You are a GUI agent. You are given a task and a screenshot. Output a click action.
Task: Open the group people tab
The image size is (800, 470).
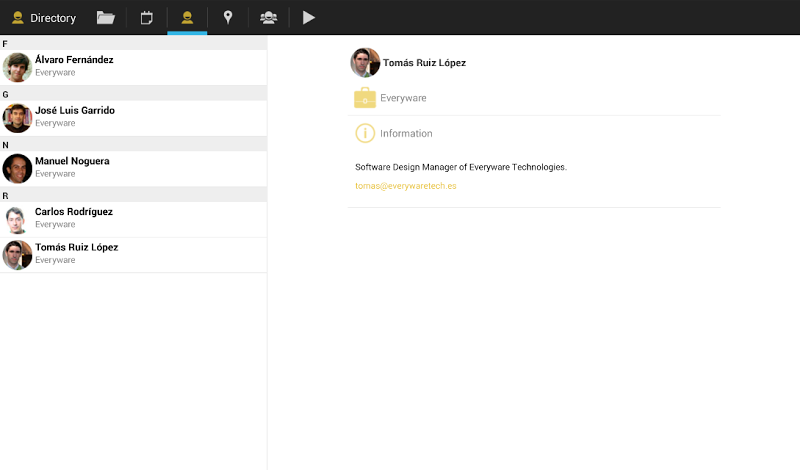[268, 17]
